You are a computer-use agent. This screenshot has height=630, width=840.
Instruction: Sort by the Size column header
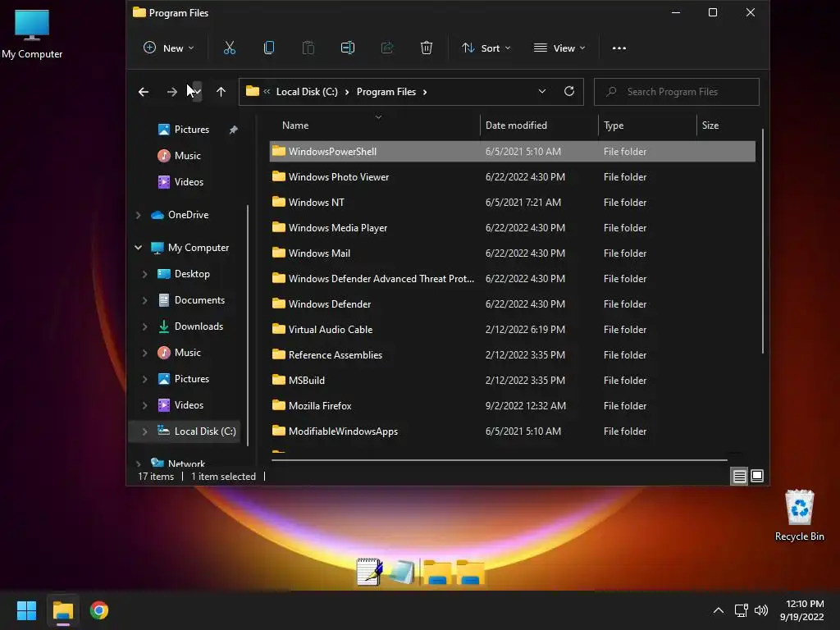[x=710, y=126]
